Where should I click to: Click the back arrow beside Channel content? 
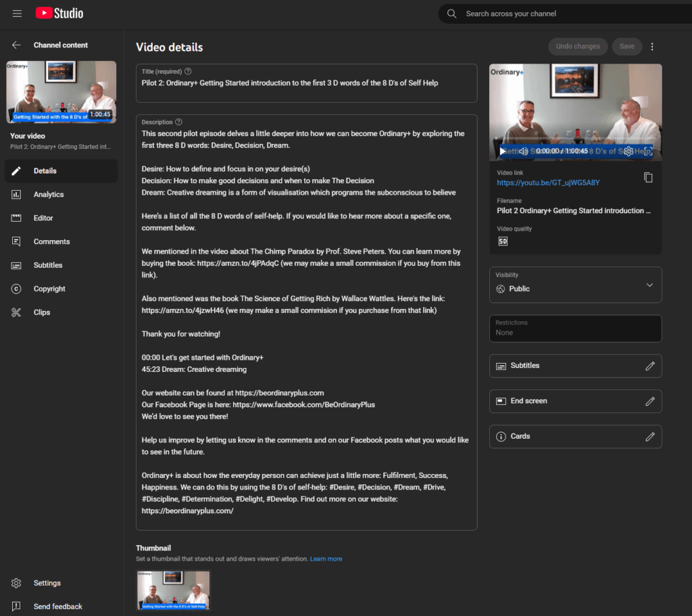click(x=16, y=45)
